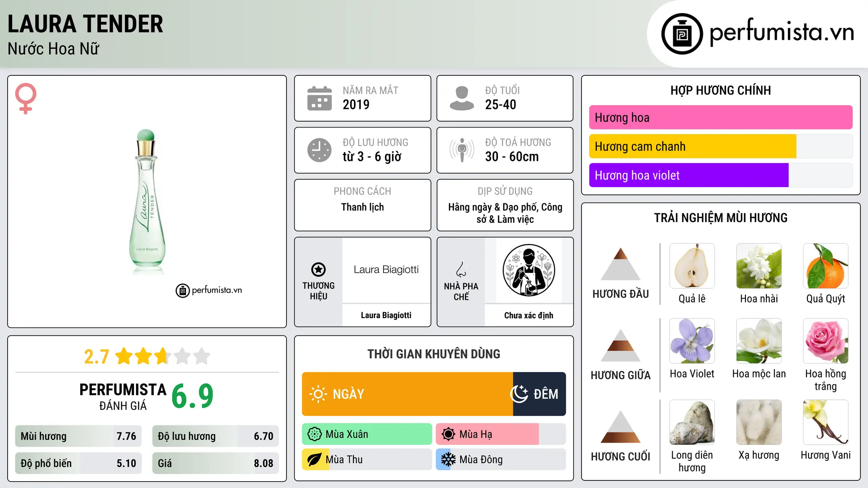Click the middle note pyramid icon Hương giữa
Viewport: 868px width, 488px height.
pos(620,345)
